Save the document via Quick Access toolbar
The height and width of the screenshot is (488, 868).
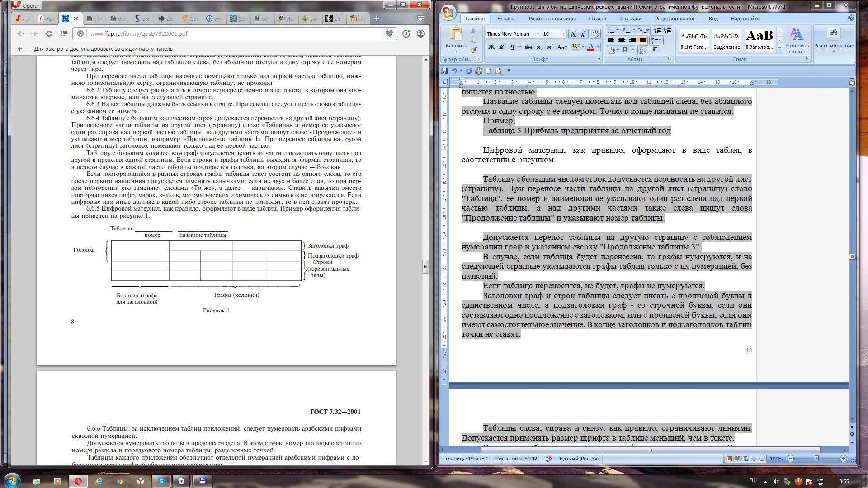coord(444,71)
